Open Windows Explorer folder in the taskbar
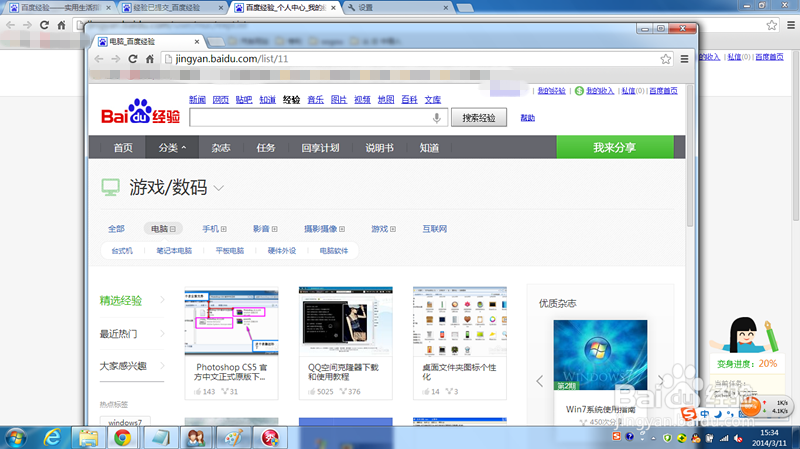This screenshot has height=449, width=800. point(88,438)
